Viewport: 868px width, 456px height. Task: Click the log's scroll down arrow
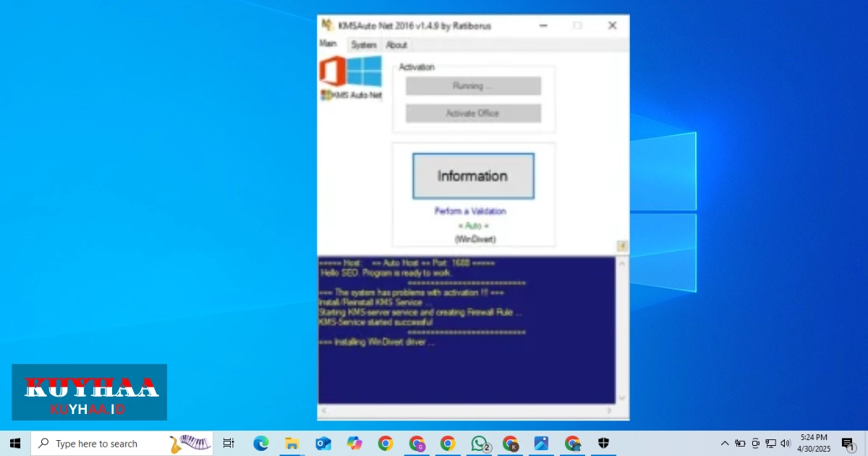(x=622, y=398)
